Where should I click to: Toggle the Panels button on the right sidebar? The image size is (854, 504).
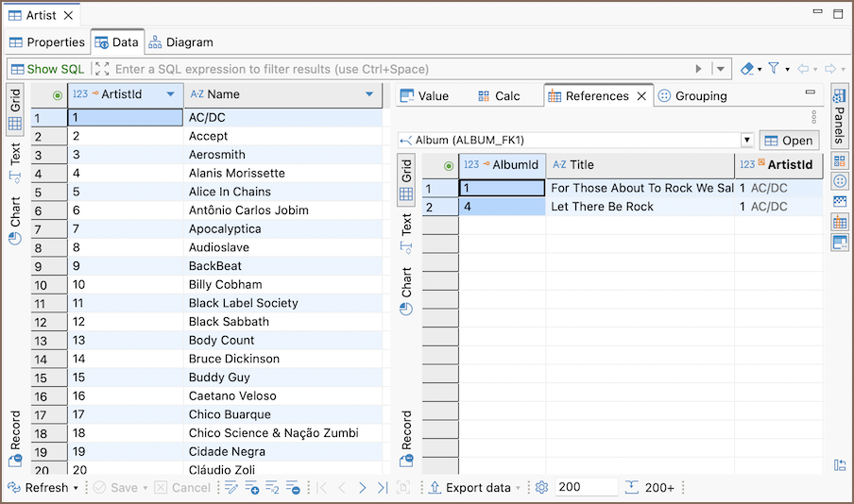839,114
